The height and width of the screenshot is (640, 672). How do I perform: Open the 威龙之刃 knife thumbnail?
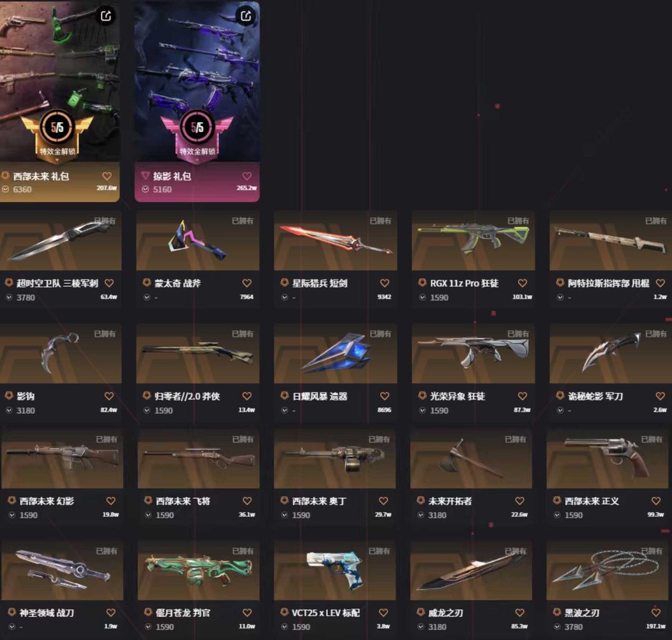(471, 570)
